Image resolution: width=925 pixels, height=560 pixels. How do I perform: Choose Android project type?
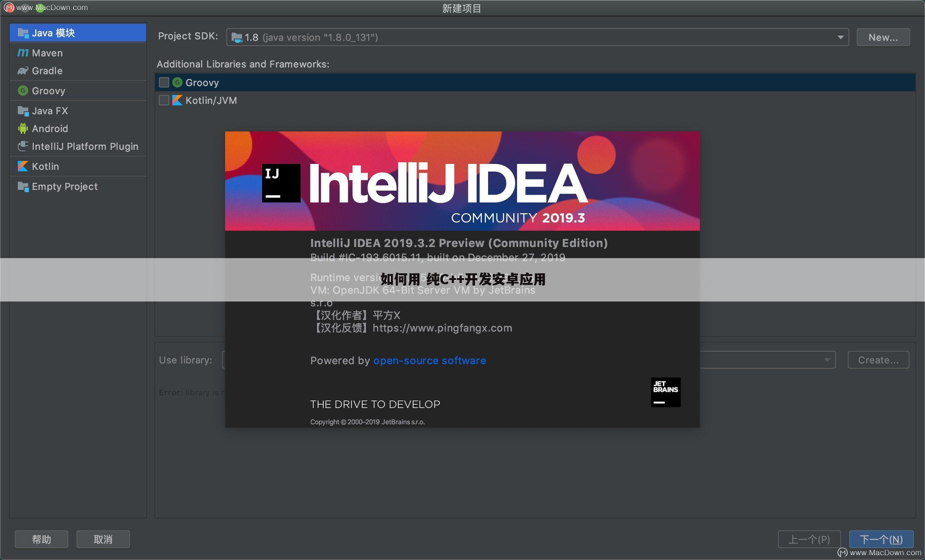click(78, 129)
